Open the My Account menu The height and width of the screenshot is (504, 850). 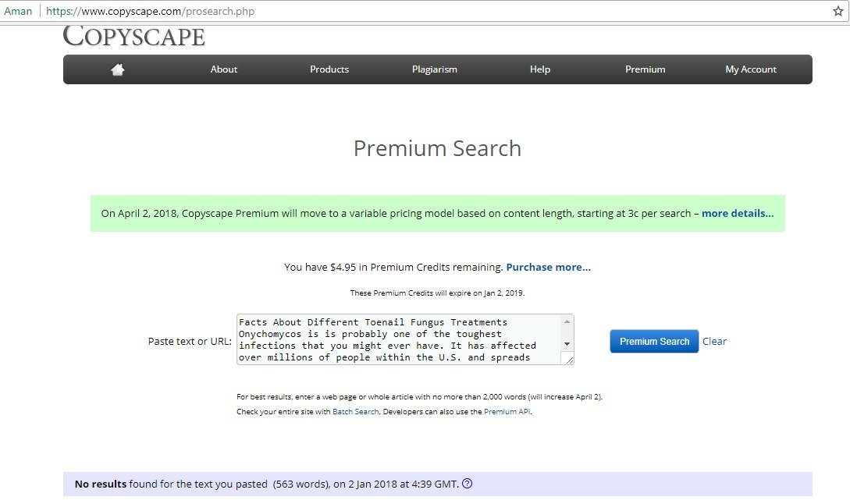[x=751, y=69]
